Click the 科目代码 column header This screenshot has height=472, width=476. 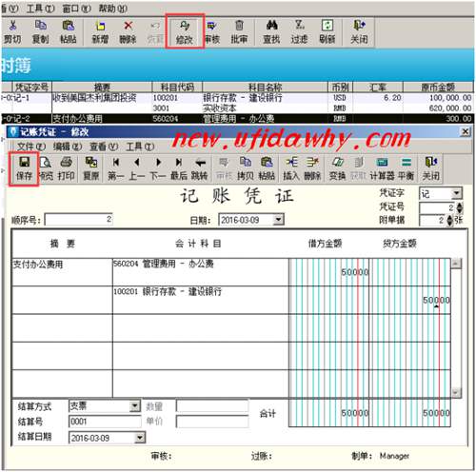tap(177, 87)
